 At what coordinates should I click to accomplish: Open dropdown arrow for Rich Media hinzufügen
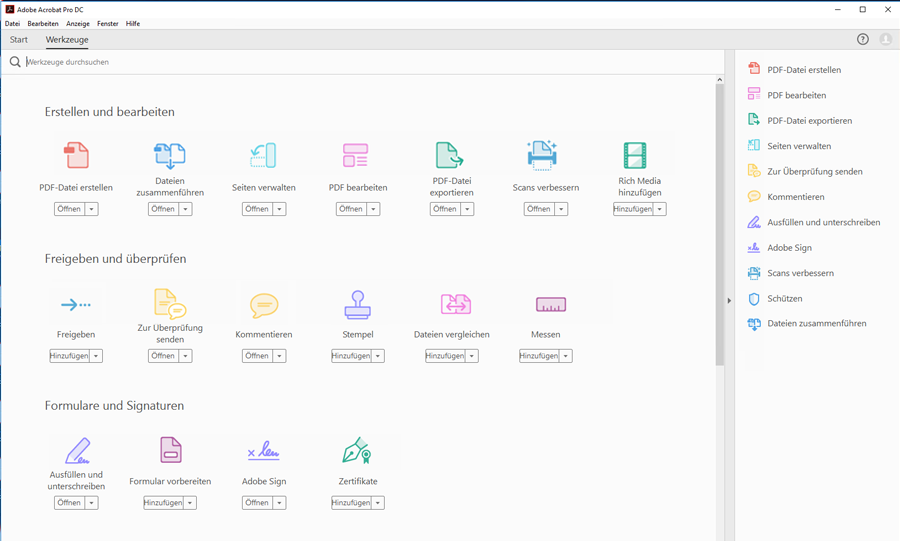point(660,209)
